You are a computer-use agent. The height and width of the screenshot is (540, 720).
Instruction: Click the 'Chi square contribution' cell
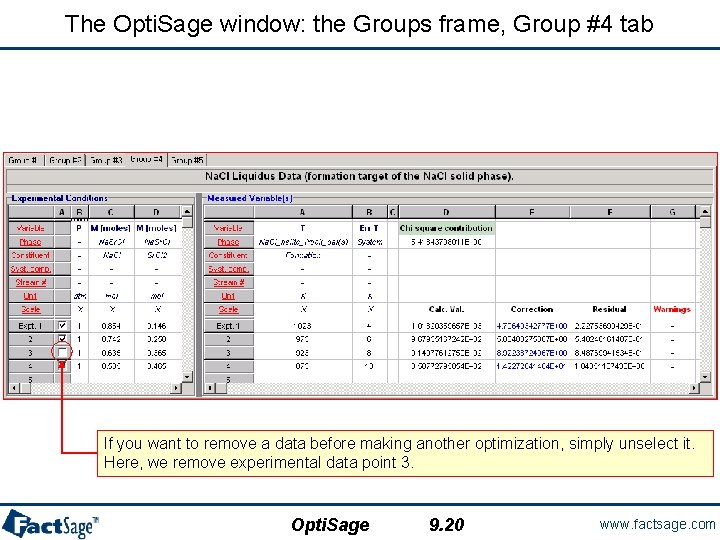pos(446,228)
